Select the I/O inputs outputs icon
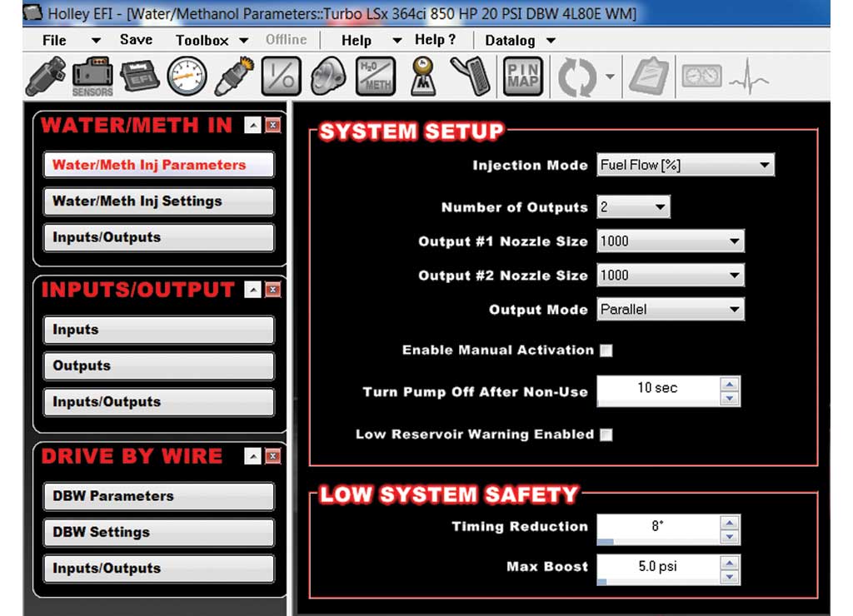This screenshot has height=616, width=853. coord(281,77)
